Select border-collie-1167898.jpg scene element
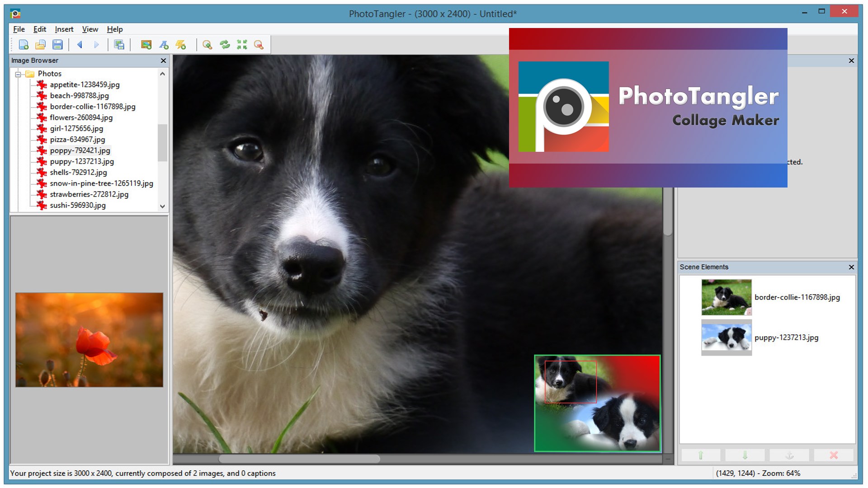 click(x=797, y=297)
